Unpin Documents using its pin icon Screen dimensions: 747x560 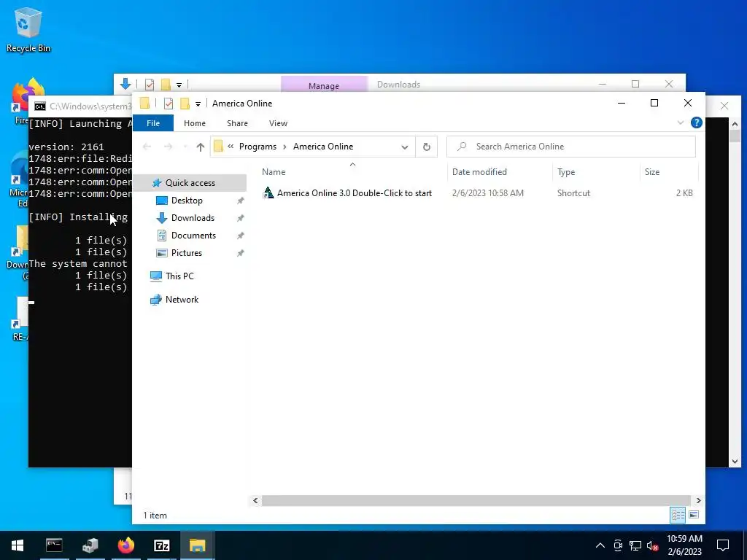[x=241, y=236]
